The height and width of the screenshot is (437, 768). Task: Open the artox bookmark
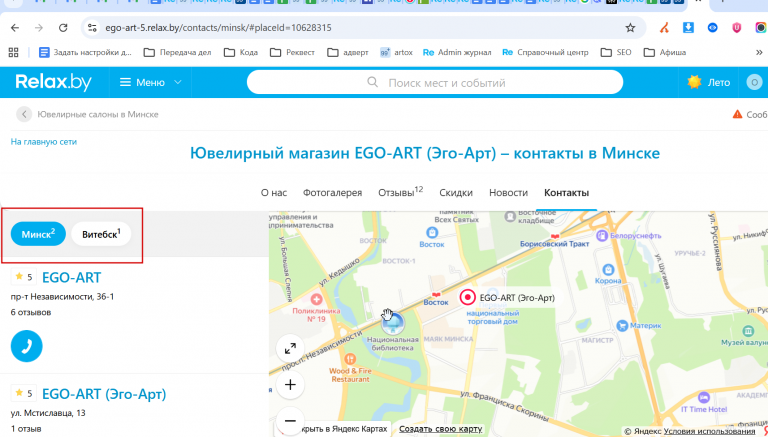(396, 52)
